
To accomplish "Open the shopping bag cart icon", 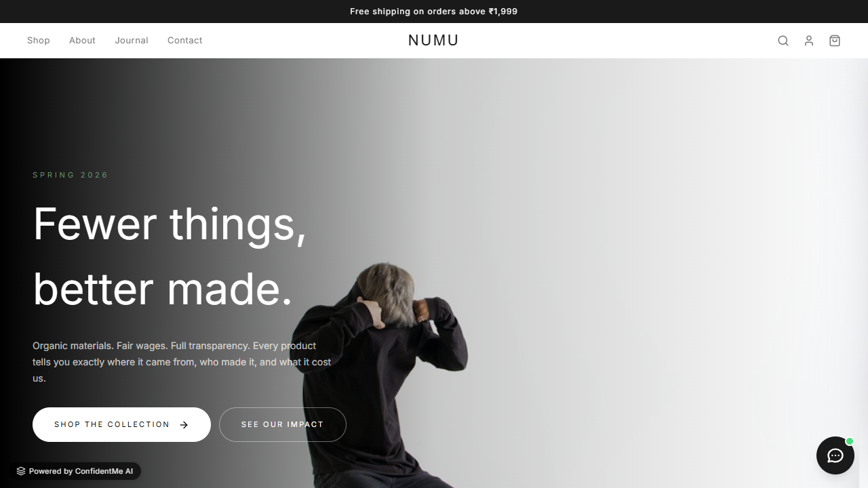I will click(x=835, y=41).
